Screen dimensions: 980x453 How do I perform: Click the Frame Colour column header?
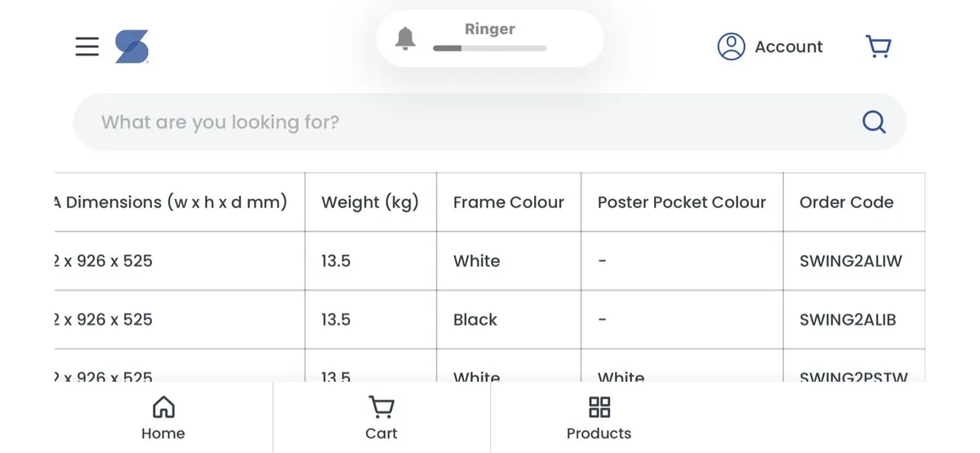pyautogui.click(x=508, y=202)
